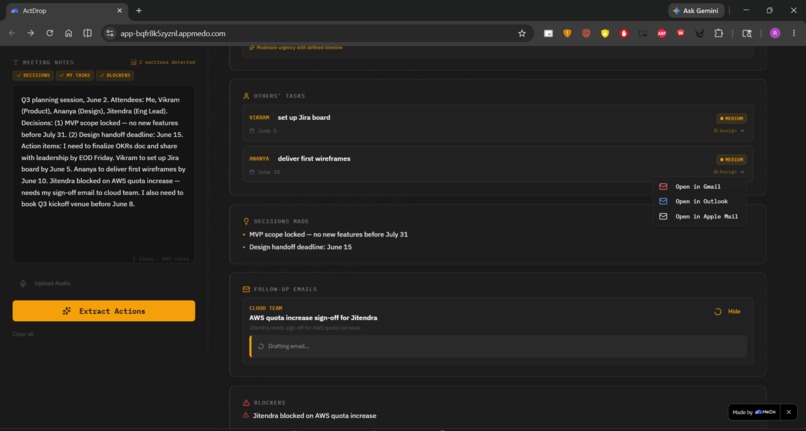Open the Chrome three-dot menu
This screenshot has height=431, width=806.
pyautogui.click(x=794, y=33)
